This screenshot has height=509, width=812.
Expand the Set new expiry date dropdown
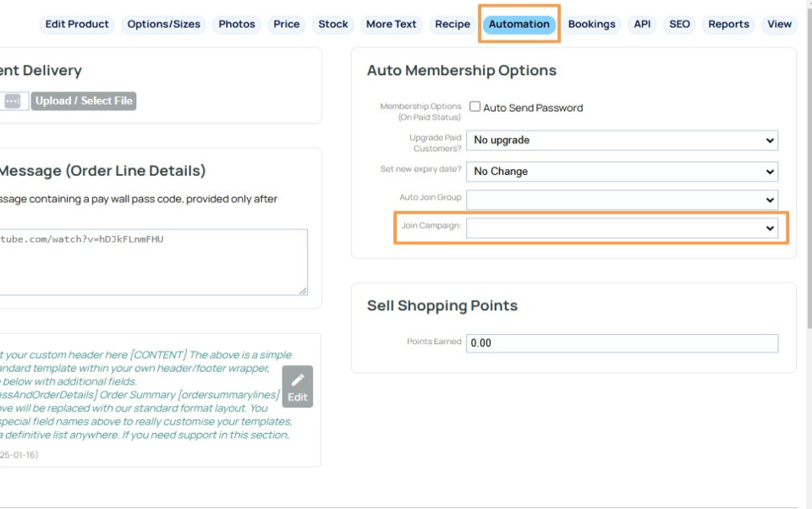pos(622,172)
